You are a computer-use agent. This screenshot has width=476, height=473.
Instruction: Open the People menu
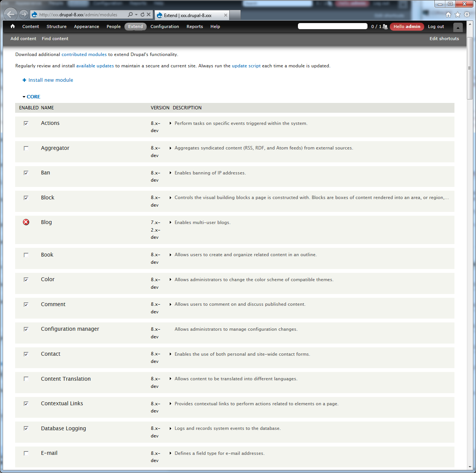pos(113,26)
